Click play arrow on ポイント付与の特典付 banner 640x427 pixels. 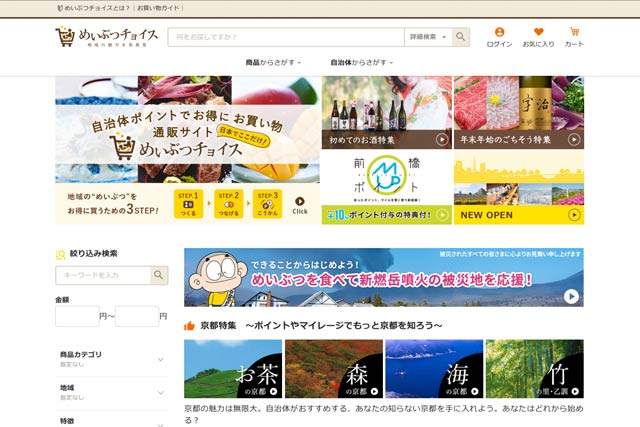pyautogui.click(x=442, y=215)
